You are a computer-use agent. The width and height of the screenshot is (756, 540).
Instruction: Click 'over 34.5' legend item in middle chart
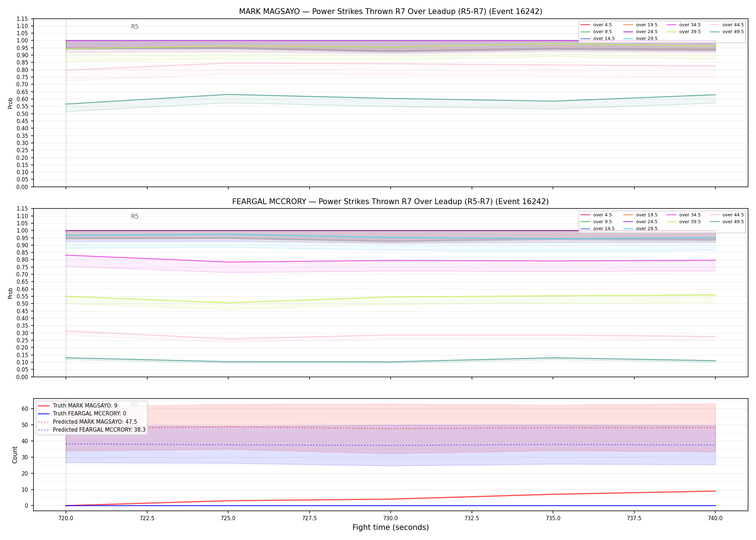684,215
